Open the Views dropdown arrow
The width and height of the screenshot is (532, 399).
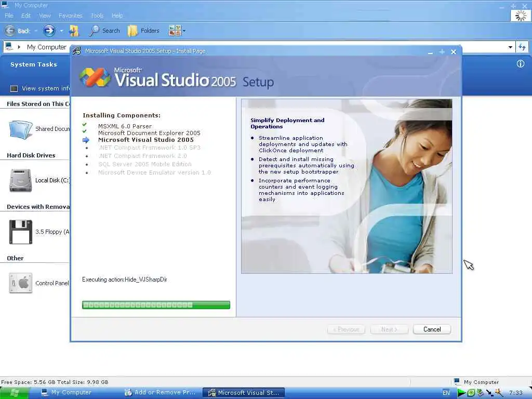[184, 31]
